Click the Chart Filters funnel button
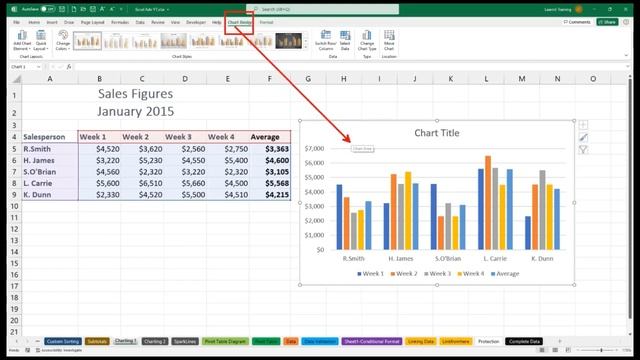Image resolution: width=640 pixels, height=360 pixels. (583, 150)
